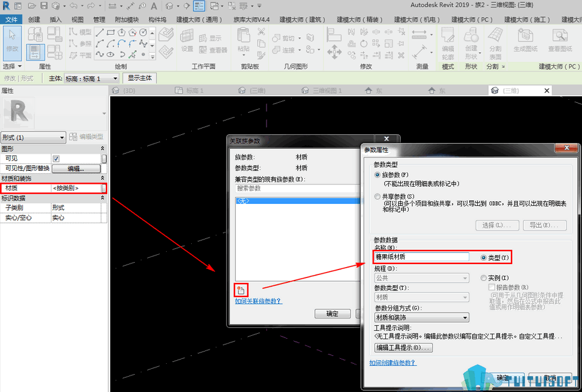Select the line draw tool
The image size is (582, 392).
coord(99,33)
